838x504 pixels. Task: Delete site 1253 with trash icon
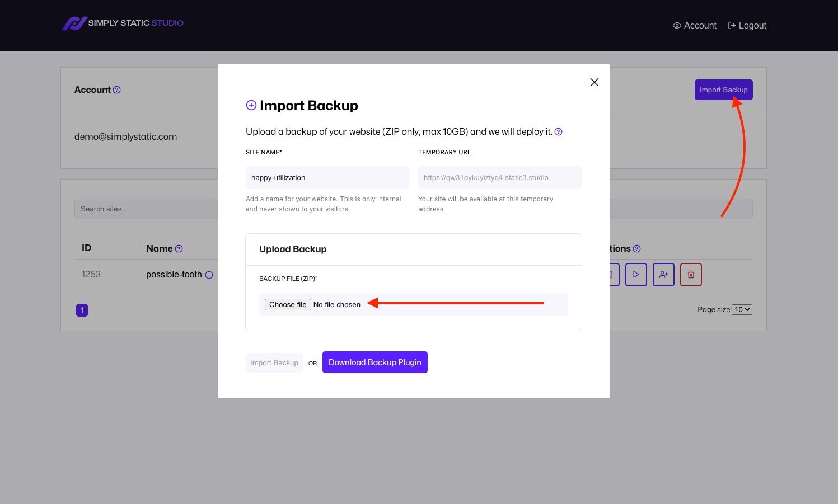[691, 275]
